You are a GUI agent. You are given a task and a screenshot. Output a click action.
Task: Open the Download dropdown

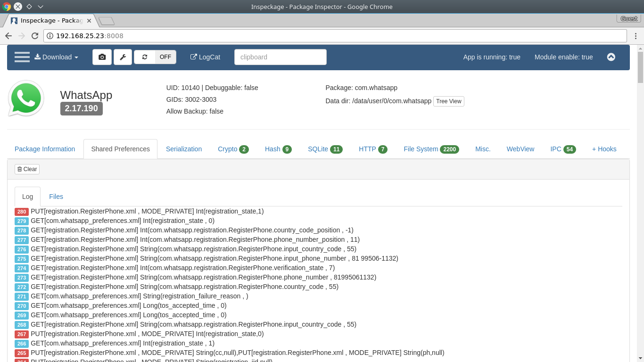click(56, 57)
